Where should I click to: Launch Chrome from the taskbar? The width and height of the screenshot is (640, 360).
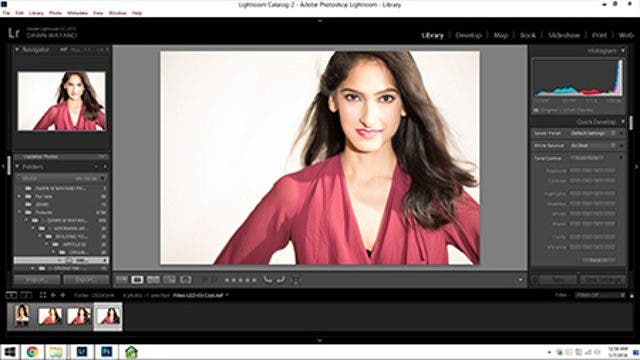tap(32, 351)
